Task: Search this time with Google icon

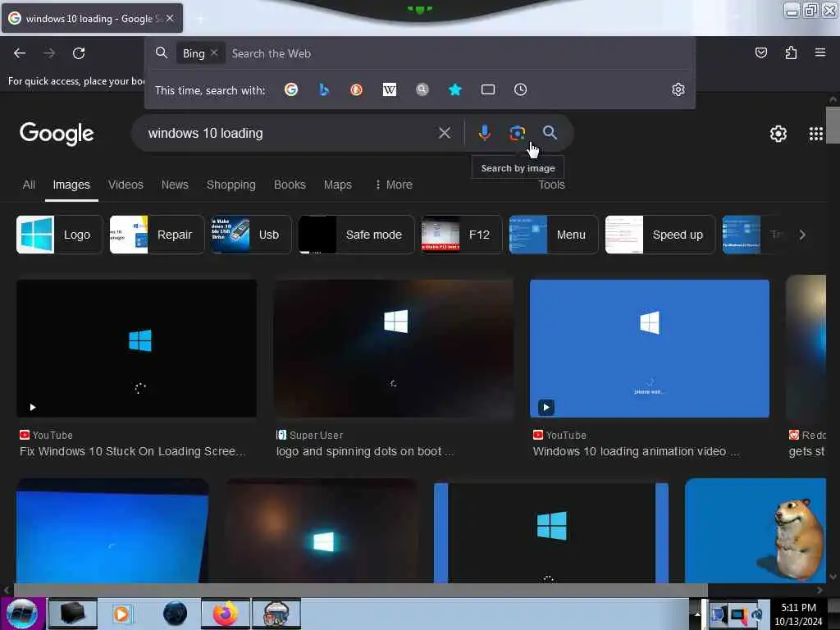Action: [x=291, y=89]
